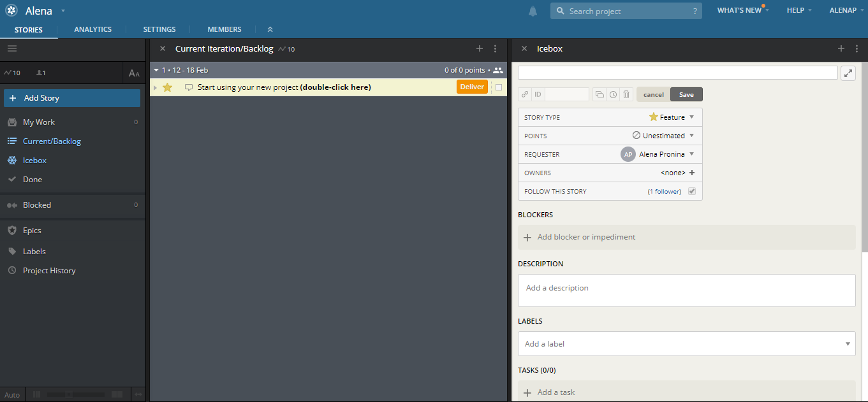The width and height of the screenshot is (868, 402).
Task: Open the Members tab
Action: 224,29
